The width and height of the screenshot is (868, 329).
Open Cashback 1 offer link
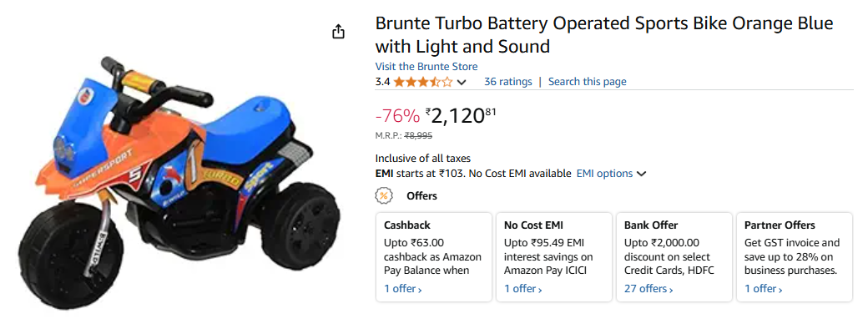click(403, 289)
